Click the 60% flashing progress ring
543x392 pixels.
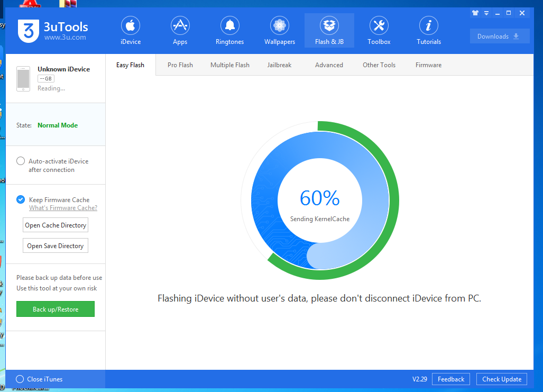pos(320,200)
